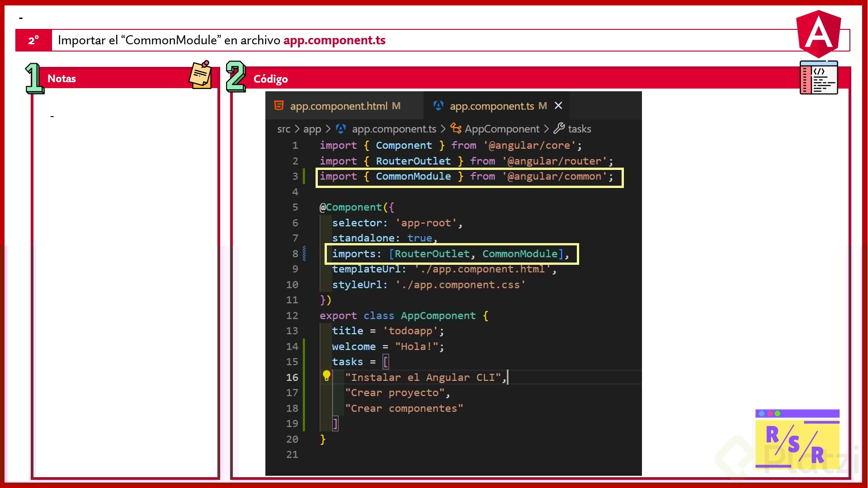This screenshot has height=488, width=868.
Task: Click line number 16 in gutter
Action: click(x=292, y=377)
